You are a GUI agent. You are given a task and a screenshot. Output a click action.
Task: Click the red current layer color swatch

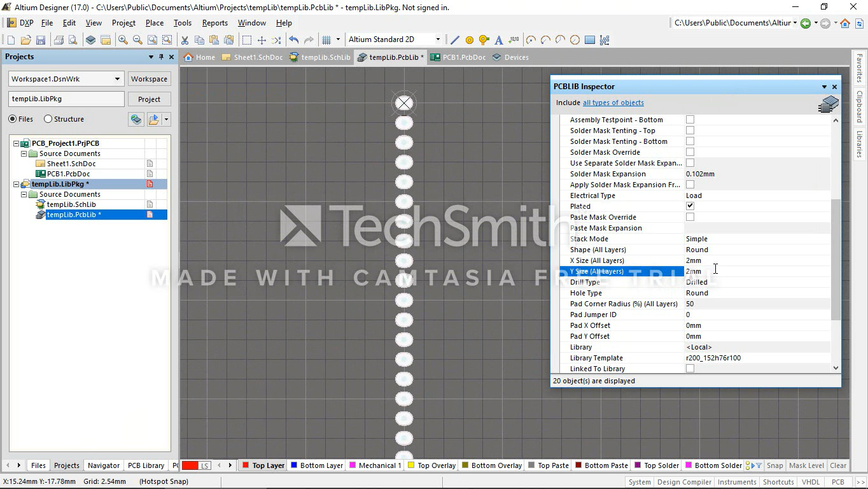click(190, 465)
